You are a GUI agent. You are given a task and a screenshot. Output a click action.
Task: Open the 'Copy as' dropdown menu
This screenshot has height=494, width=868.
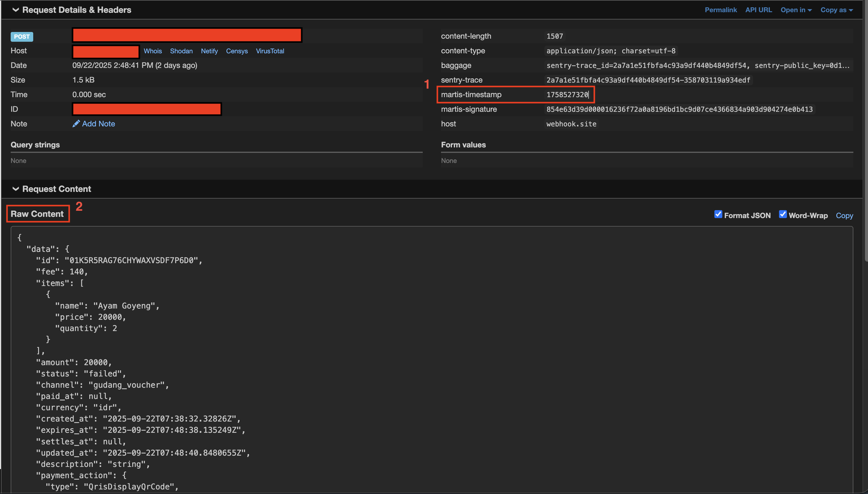[x=836, y=10]
